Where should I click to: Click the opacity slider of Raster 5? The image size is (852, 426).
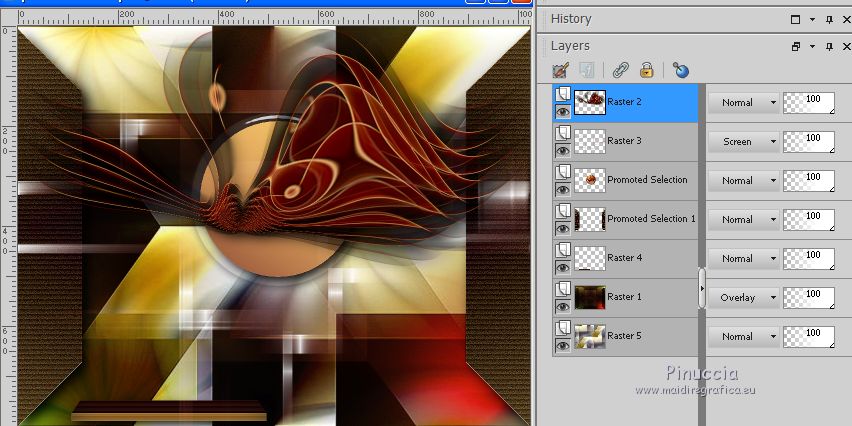pyautogui.click(x=809, y=337)
